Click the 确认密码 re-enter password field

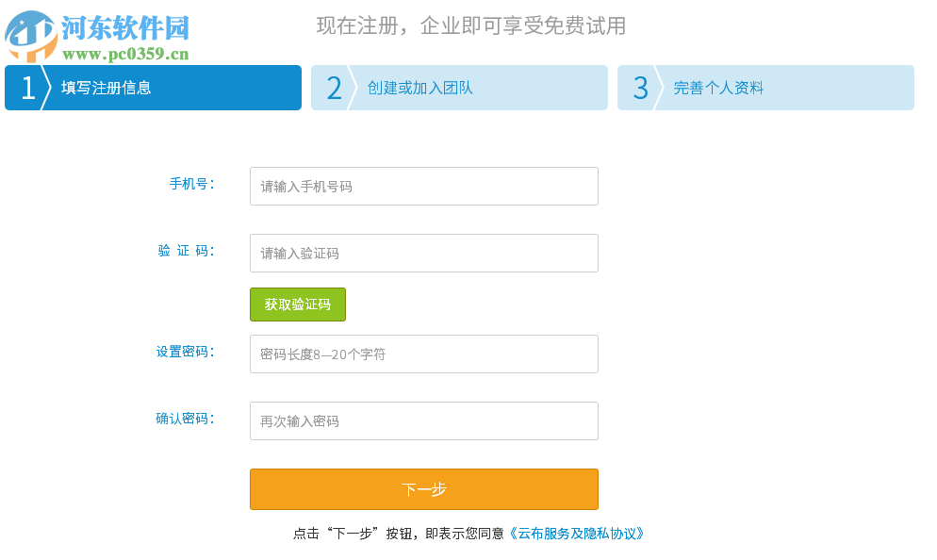tap(423, 421)
